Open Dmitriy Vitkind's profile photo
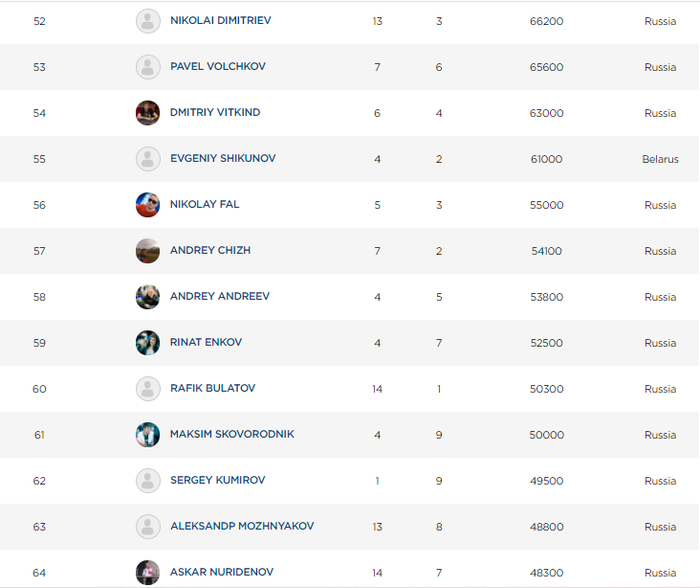Viewport: 700px width, 588px height. (148, 113)
